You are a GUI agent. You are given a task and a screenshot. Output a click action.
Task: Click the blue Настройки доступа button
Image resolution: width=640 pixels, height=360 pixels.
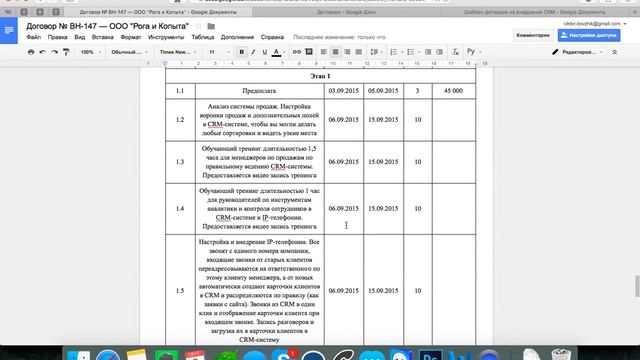589,35
